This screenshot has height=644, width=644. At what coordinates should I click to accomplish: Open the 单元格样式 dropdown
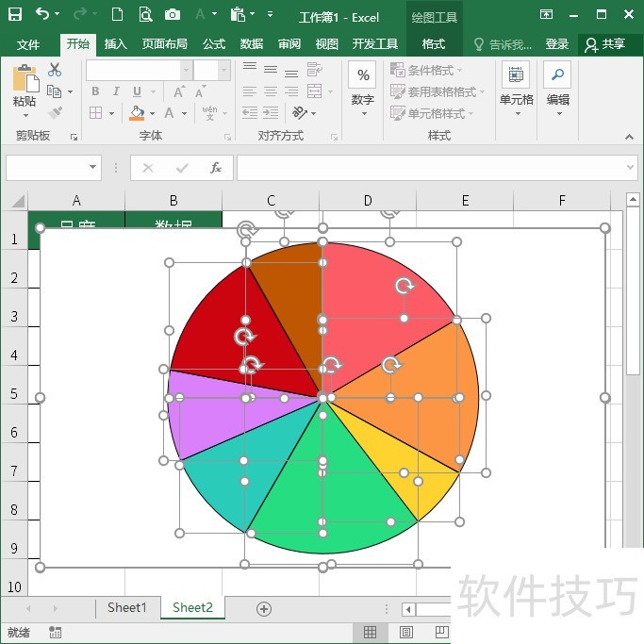point(432,113)
